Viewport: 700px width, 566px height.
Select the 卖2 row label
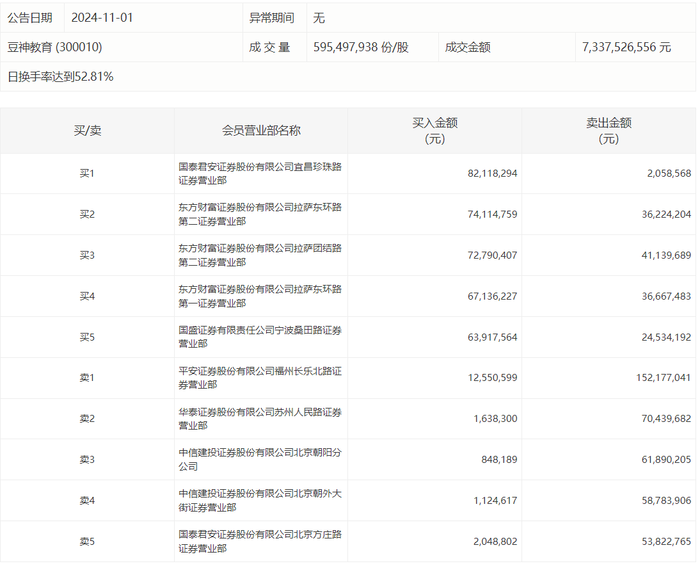87,419
